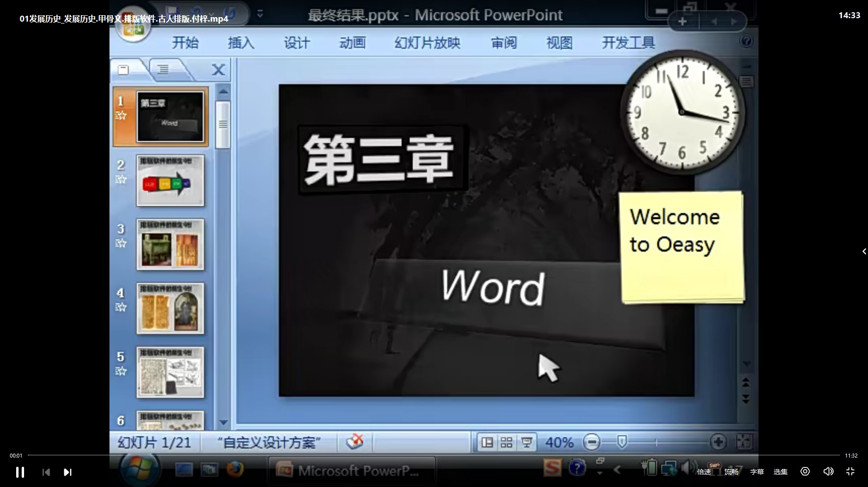Pause the video playback
The height and width of the screenshot is (487, 868).
[20, 472]
